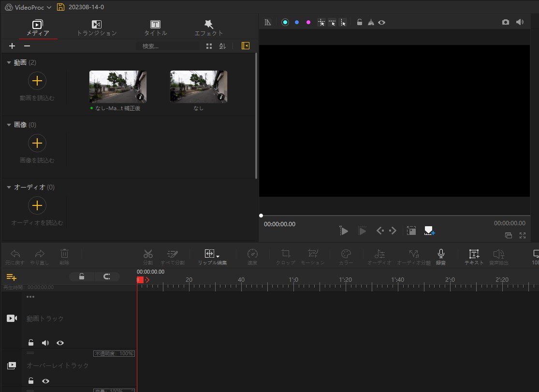This screenshot has width=539, height=392.
Task: Select the クロップ crop tool
Action: click(285, 257)
